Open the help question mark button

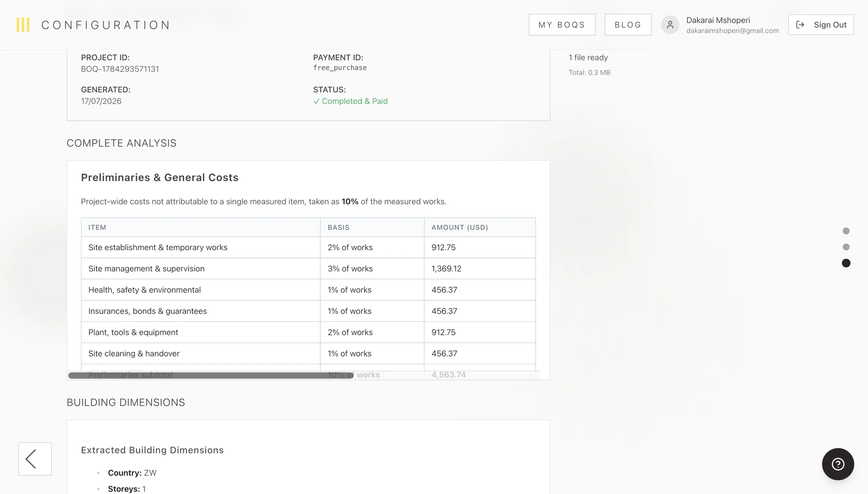pyautogui.click(x=838, y=464)
